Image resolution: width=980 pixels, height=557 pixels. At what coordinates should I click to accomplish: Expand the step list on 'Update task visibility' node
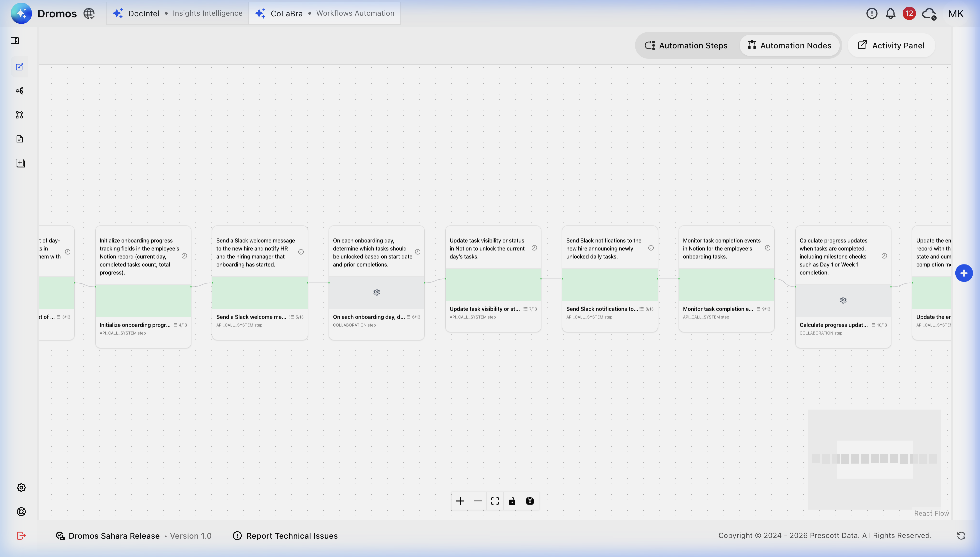click(x=526, y=309)
